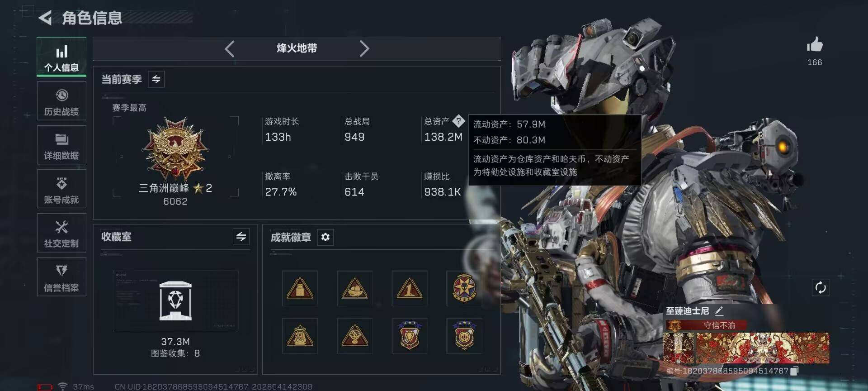Open the collection room showcase thumbnail

tap(175, 301)
